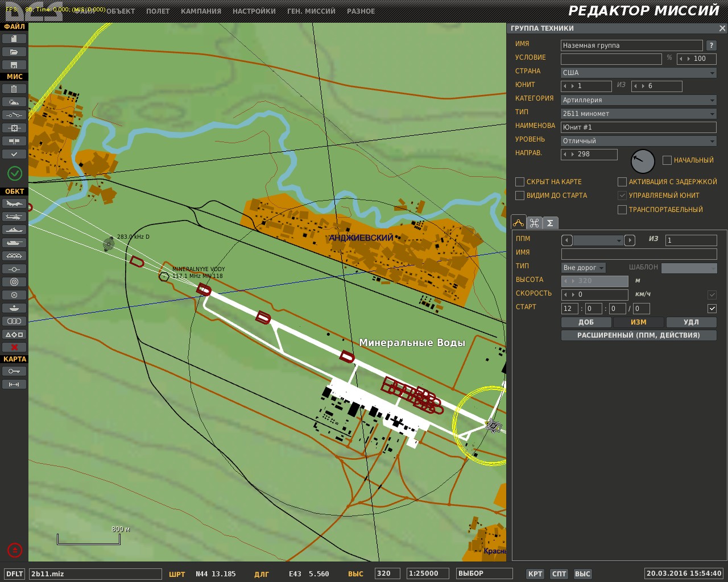Open waypoint type dropdown Вне дорог

click(x=584, y=268)
